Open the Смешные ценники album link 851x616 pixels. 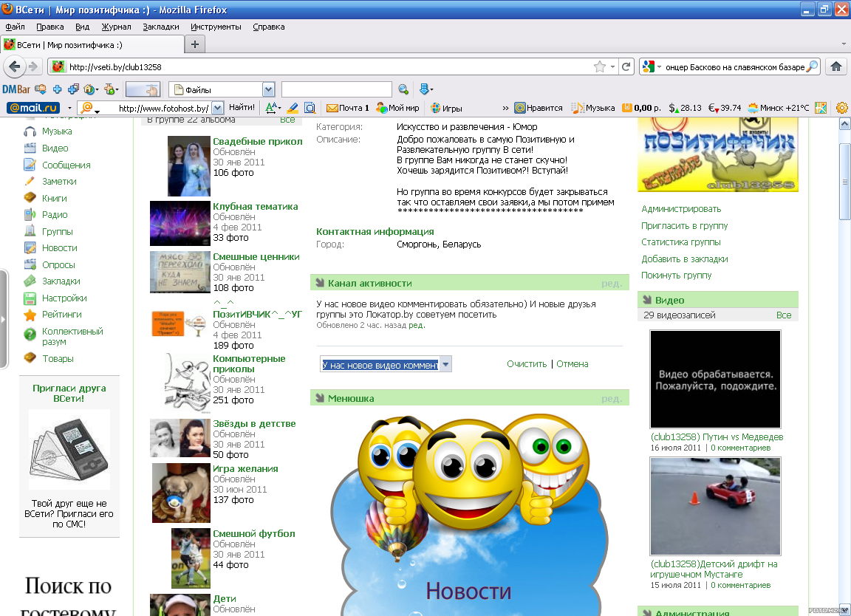click(x=256, y=257)
